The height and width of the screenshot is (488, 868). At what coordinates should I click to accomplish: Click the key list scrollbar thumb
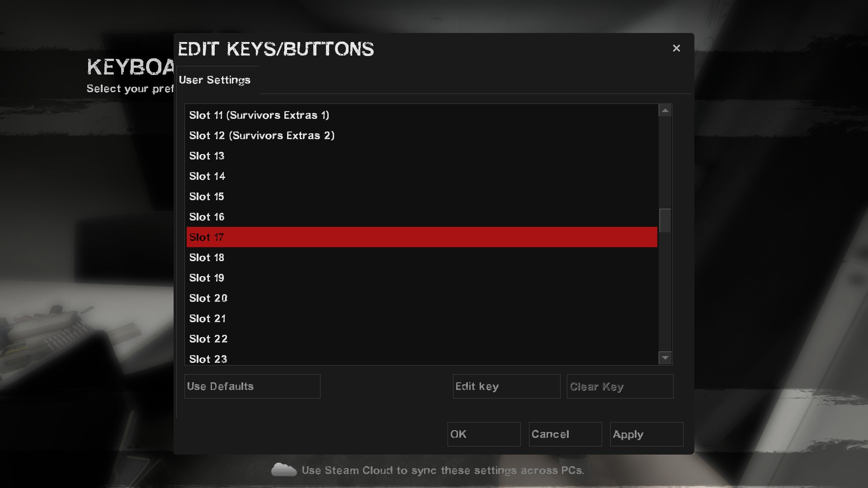click(x=665, y=221)
